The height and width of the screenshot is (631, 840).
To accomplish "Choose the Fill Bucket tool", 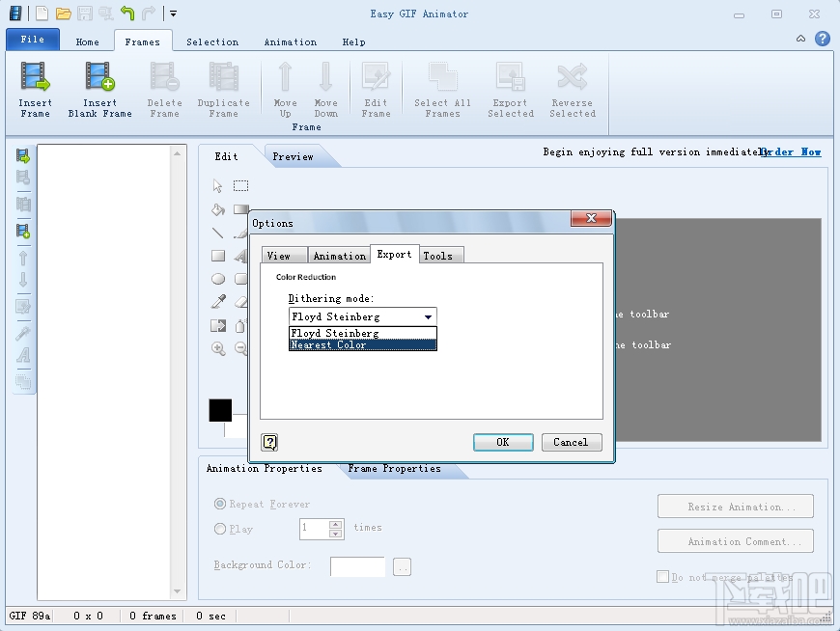I will coord(217,211).
